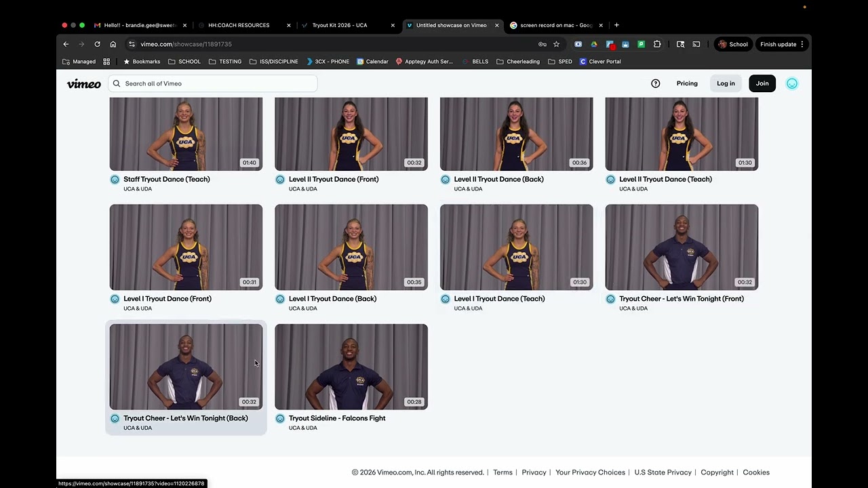Open the 3CX - PHONE bookmark
Image resolution: width=868 pixels, height=488 pixels.
328,62
